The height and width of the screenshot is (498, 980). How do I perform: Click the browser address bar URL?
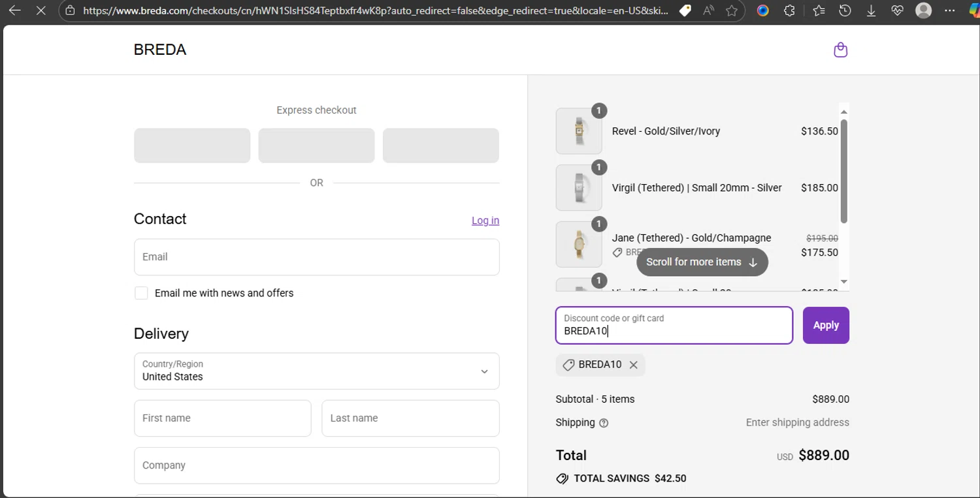376,10
